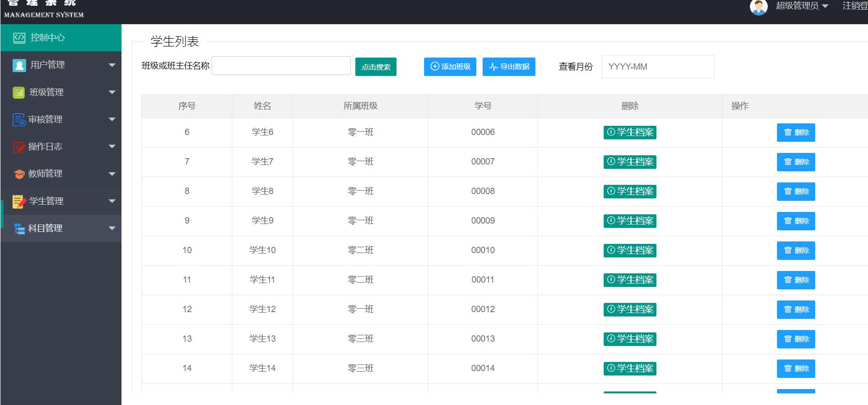Viewport: 868px width, 405px height.
Task: Click the 添加班级 button
Action: tap(450, 67)
